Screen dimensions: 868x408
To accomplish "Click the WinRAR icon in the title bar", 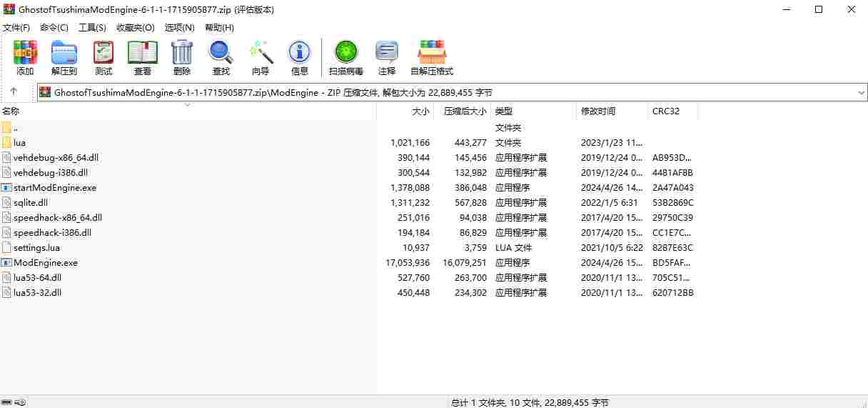I will (x=9, y=9).
